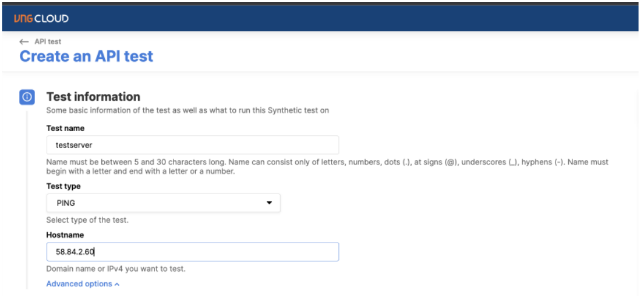The image size is (644, 299).
Task: Go back via the API test breadcrumb
Action: pos(47,42)
